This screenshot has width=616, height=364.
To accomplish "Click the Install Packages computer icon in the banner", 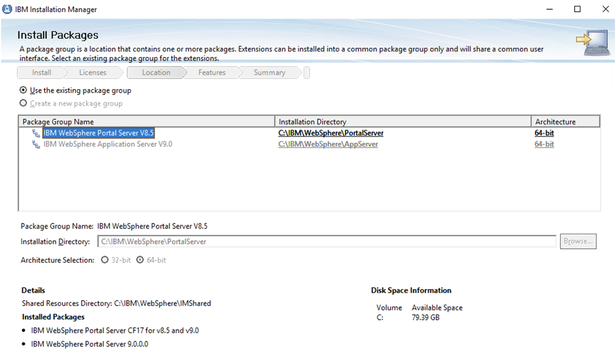I will 593,42.
